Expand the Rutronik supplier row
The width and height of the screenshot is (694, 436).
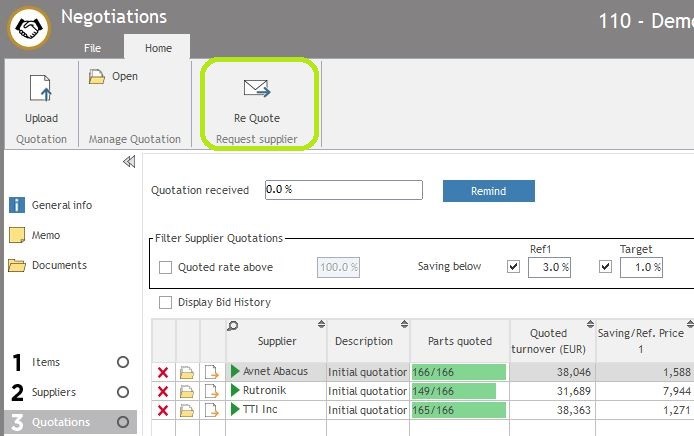click(236, 391)
